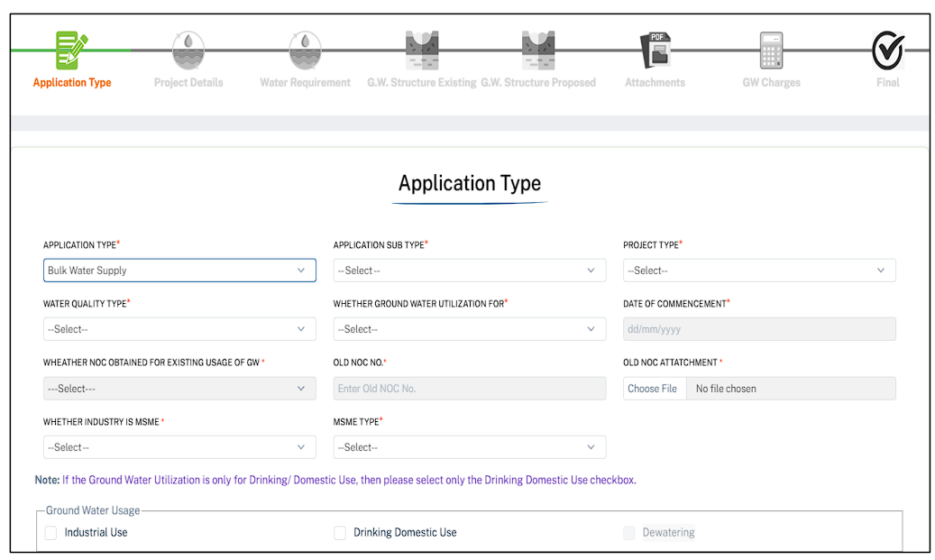Click the Date of Commencement date field

pyautogui.click(x=759, y=328)
